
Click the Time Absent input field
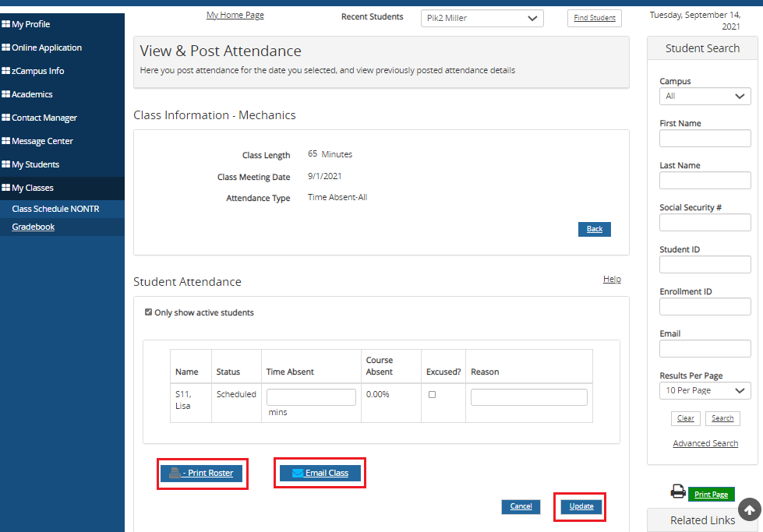[x=310, y=397]
